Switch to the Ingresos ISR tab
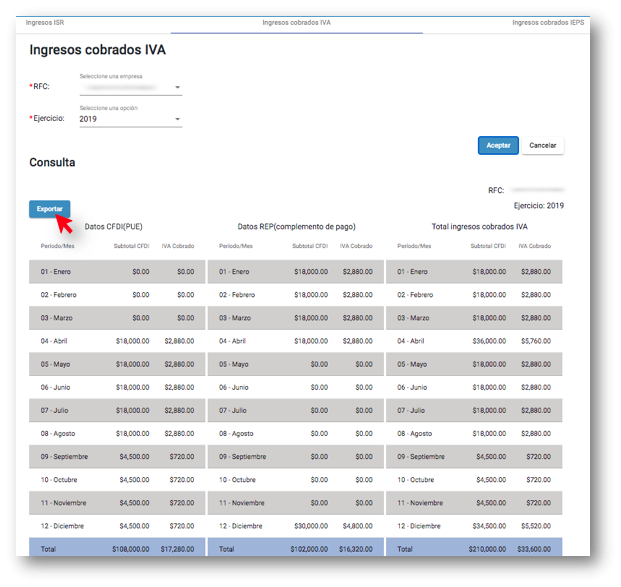 click(45, 23)
